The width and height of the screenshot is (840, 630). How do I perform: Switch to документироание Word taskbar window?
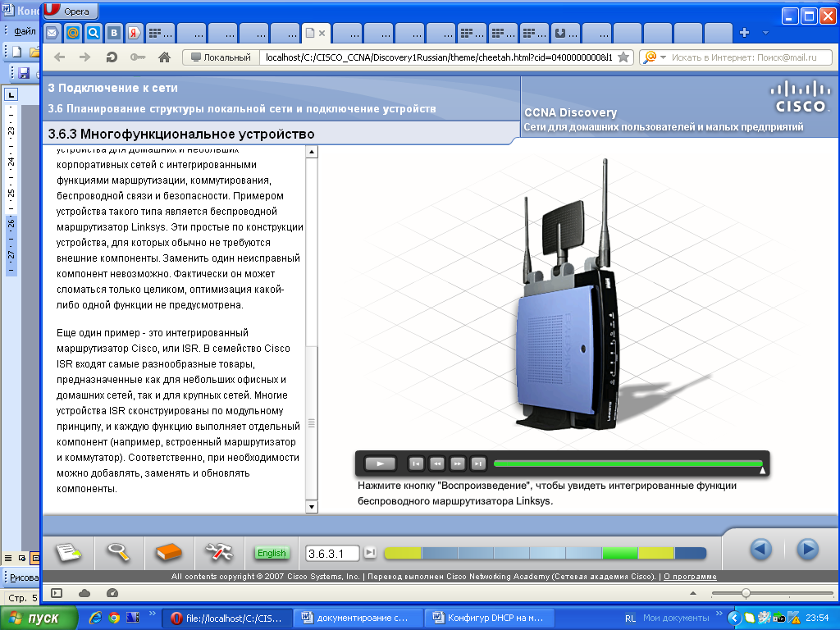(358, 619)
